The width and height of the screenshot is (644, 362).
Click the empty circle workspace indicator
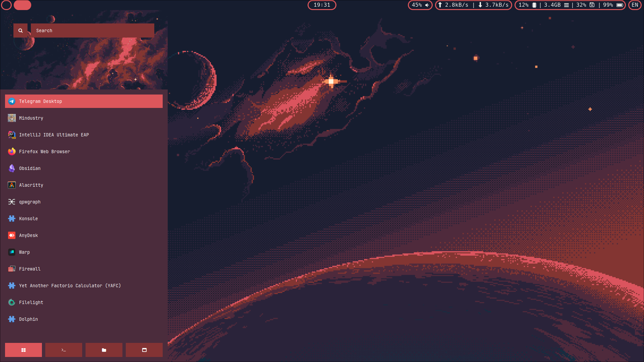coord(7,5)
